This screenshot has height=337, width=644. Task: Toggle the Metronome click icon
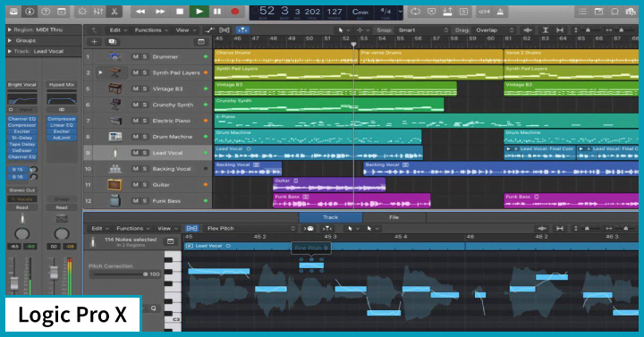(500, 12)
